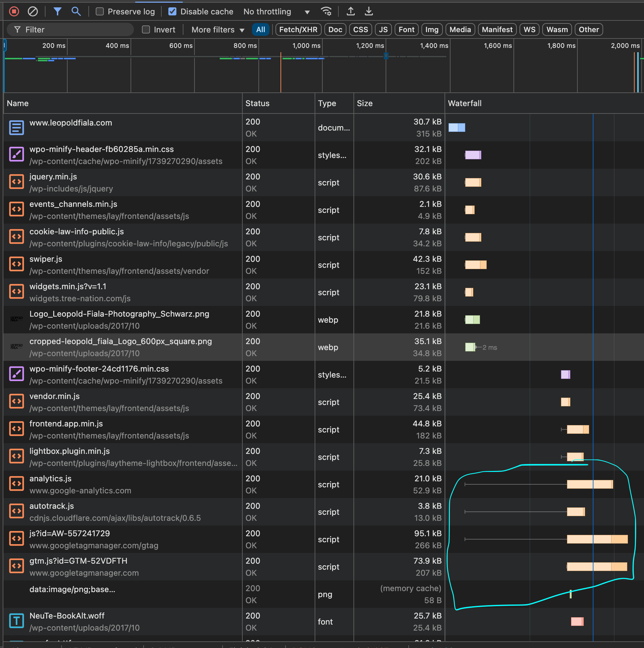This screenshot has width=644, height=648.
Task: Click the font icon next to NeuTe-BookAlt.woff
Action: (x=16, y=621)
